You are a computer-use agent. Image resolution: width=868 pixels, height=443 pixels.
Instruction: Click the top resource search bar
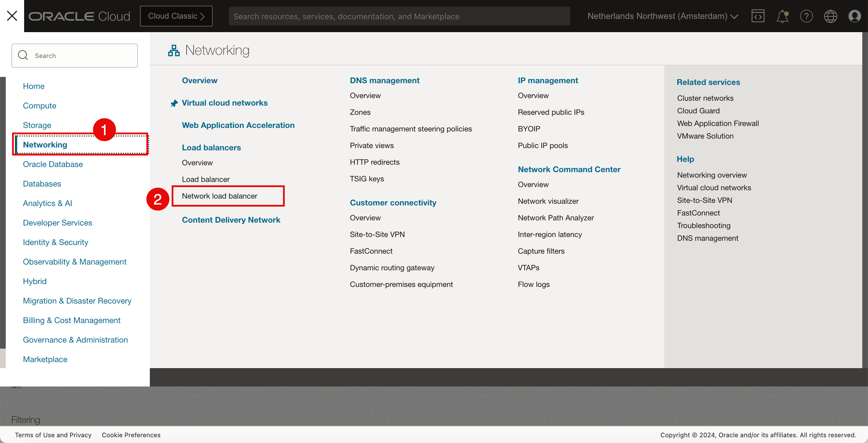click(x=399, y=16)
